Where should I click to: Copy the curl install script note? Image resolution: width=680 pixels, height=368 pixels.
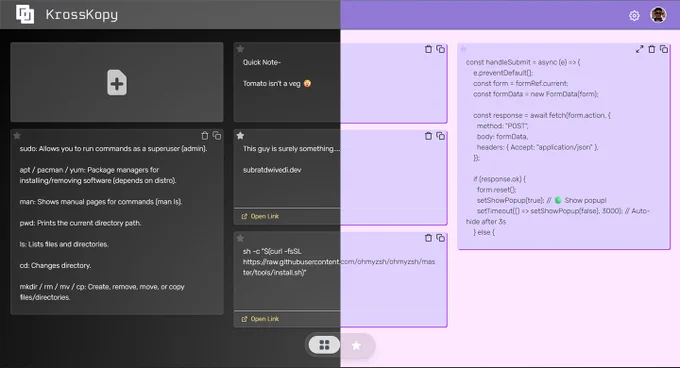click(x=440, y=238)
